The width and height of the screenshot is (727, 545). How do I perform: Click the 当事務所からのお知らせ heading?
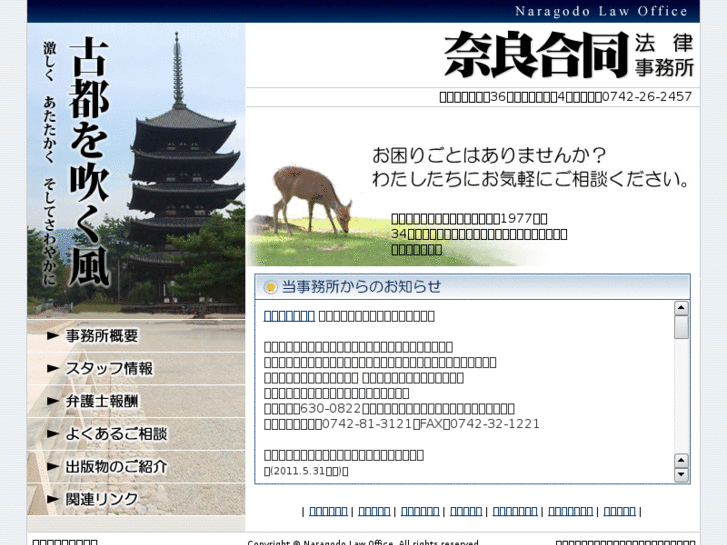coord(361,287)
